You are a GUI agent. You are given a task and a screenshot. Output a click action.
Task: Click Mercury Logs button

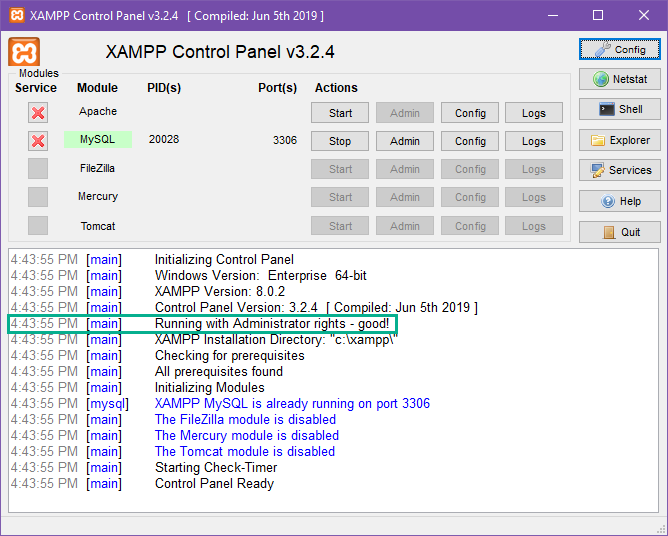tap(534, 197)
